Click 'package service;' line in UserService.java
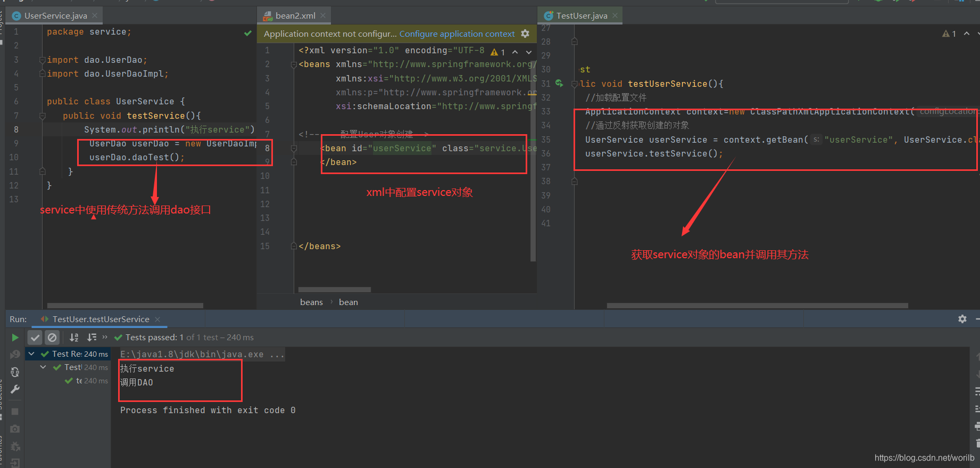The height and width of the screenshot is (468, 980). coord(88,32)
